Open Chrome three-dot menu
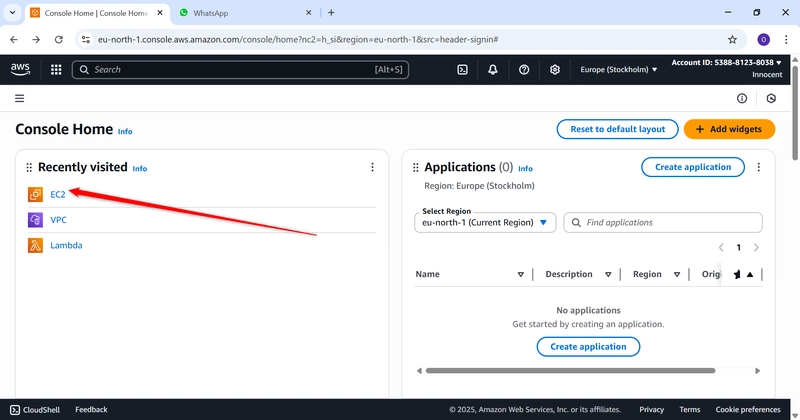800x420 pixels. (786, 39)
